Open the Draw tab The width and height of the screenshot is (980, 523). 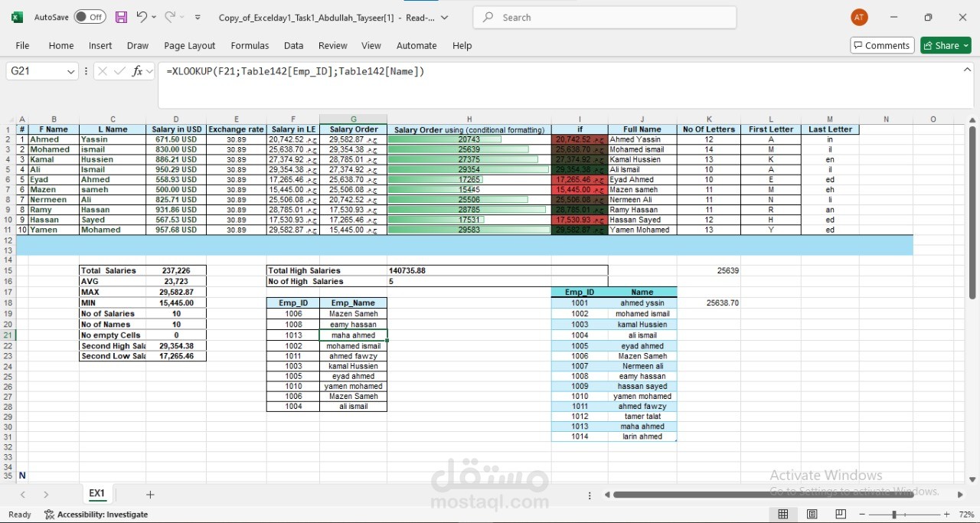pos(138,46)
